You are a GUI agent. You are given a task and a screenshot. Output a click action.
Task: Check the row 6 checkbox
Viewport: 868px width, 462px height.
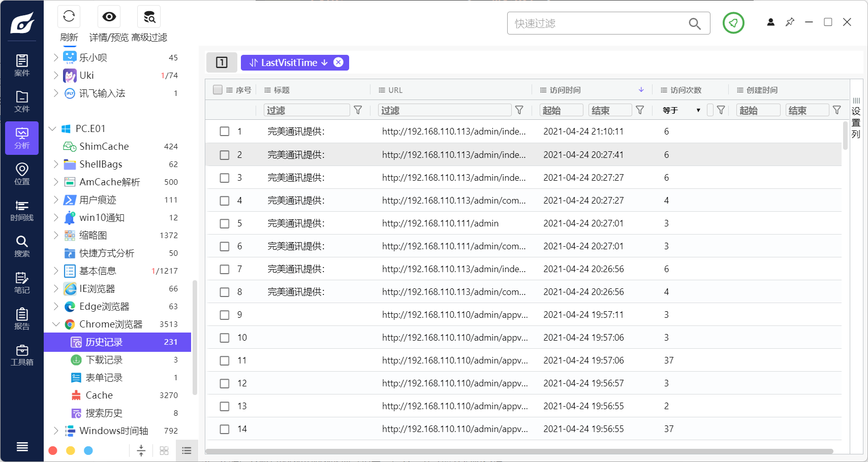pos(225,246)
